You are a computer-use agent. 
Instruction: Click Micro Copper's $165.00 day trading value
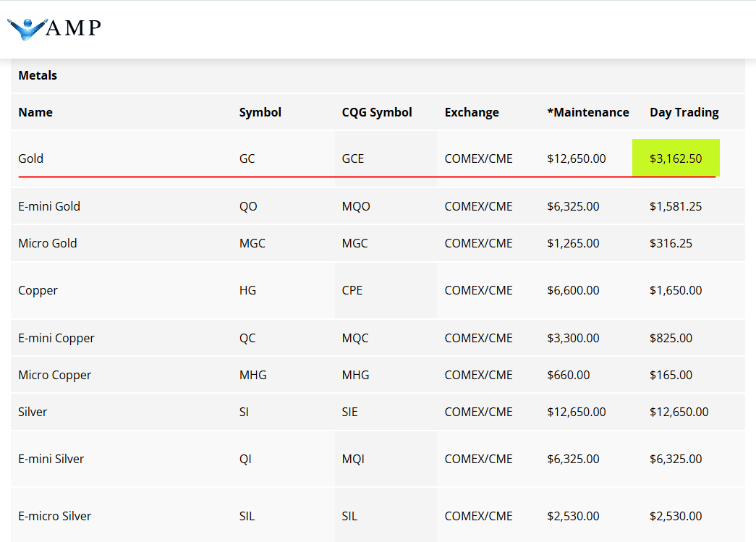click(x=671, y=375)
